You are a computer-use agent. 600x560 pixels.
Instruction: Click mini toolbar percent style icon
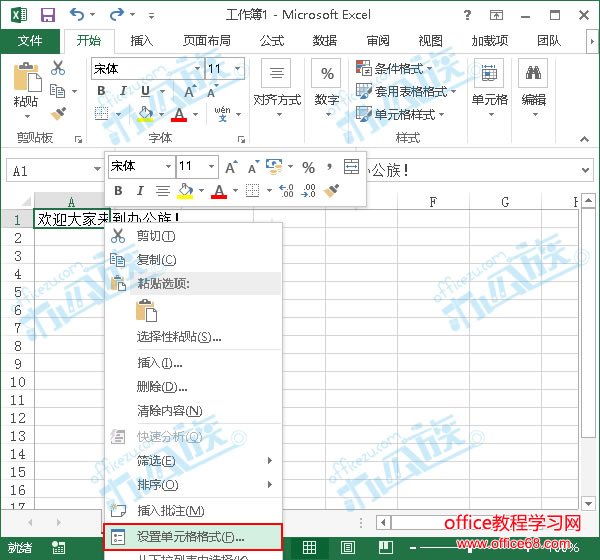click(x=308, y=167)
